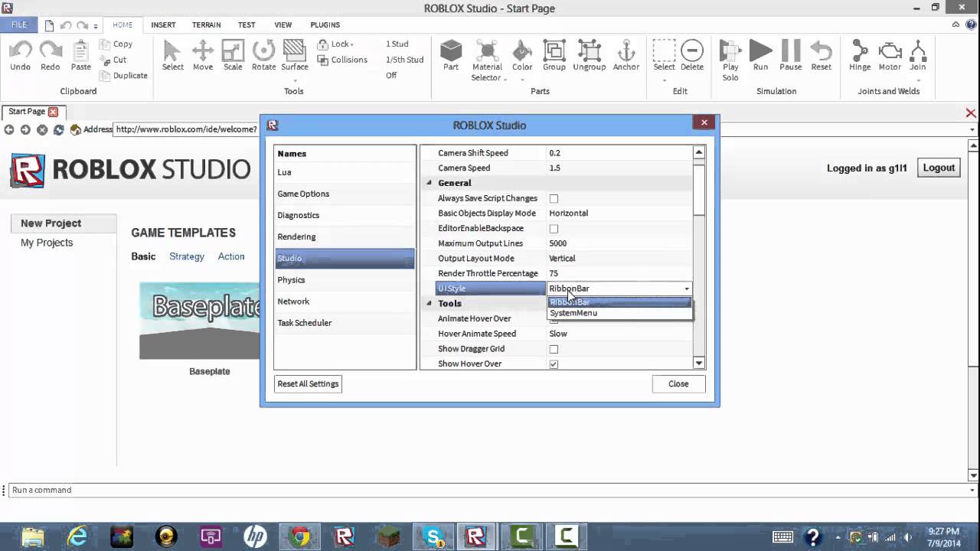Click Duplicate in the Clipboard group
980x551 pixels.
click(x=124, y=76)
